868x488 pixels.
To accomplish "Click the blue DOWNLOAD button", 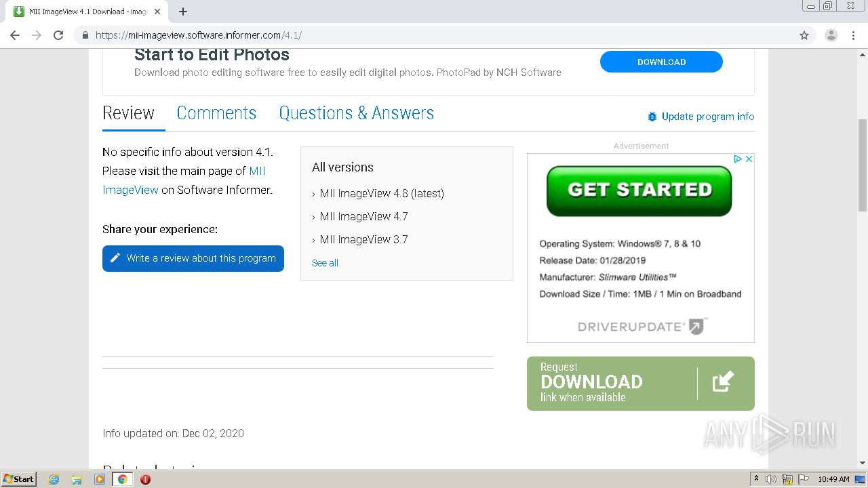I will click(x=661, y=62).
